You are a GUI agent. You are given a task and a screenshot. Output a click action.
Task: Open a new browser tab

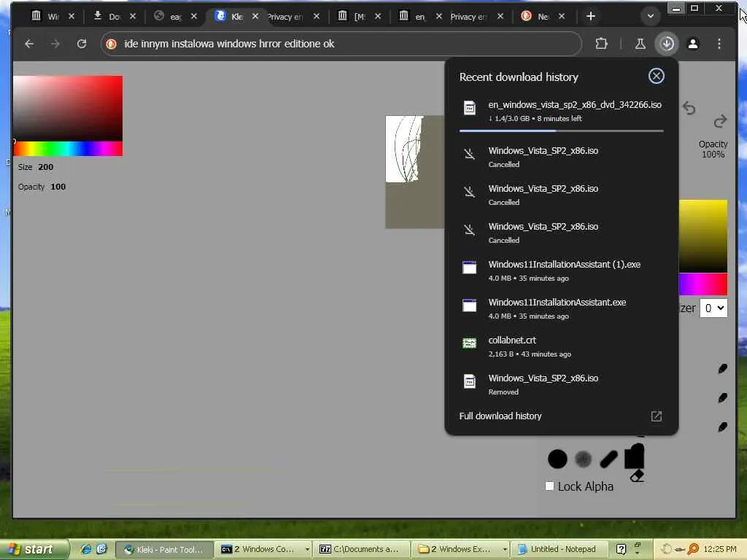click(x=590, y=16)
